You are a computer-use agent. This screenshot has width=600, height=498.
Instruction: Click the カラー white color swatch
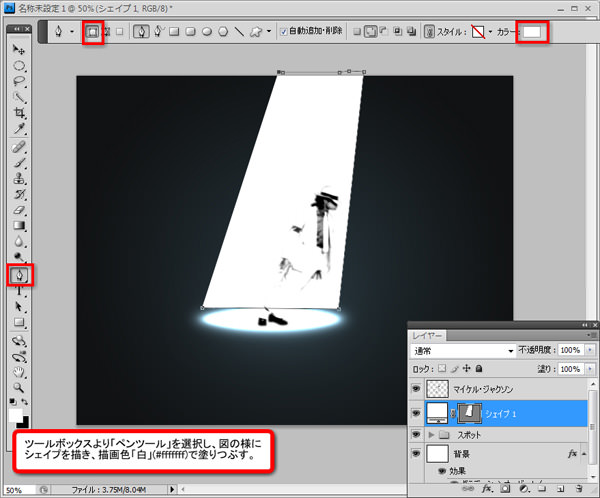tap(532, 31)
